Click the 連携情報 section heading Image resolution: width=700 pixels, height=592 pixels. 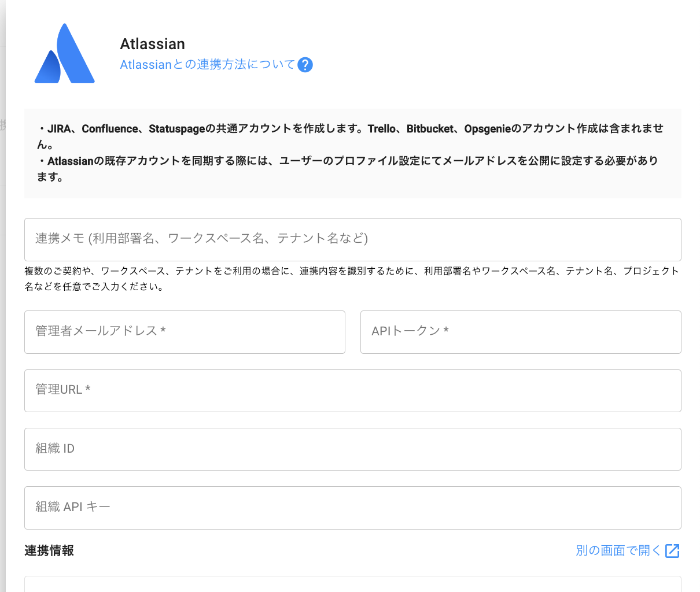(49, 551)
